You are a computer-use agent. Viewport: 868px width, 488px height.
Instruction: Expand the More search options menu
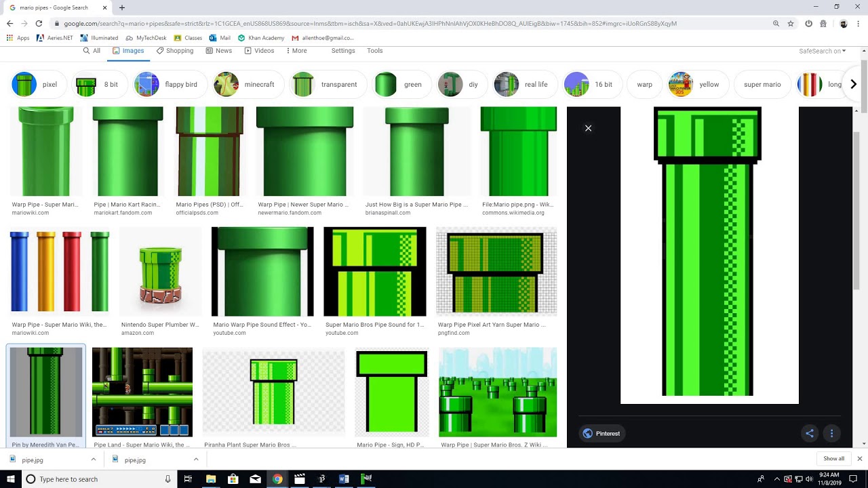click(x=296, y=51)
